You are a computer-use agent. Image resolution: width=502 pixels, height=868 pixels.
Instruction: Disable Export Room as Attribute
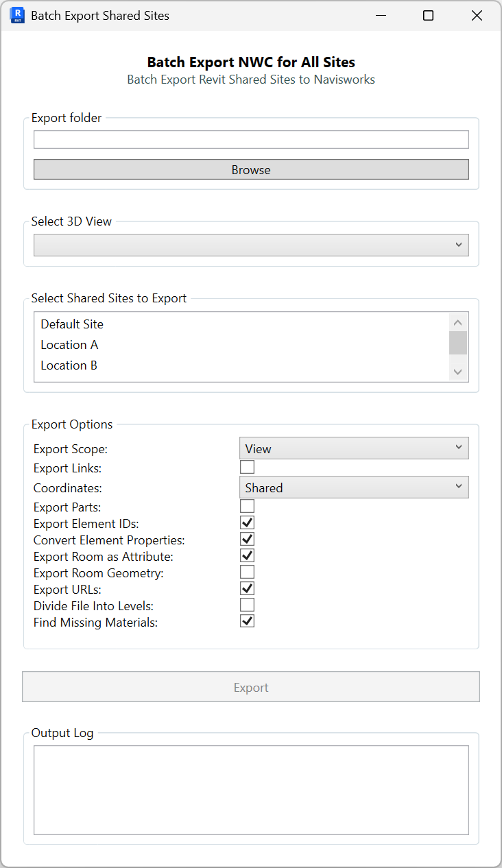pos(247,555)
